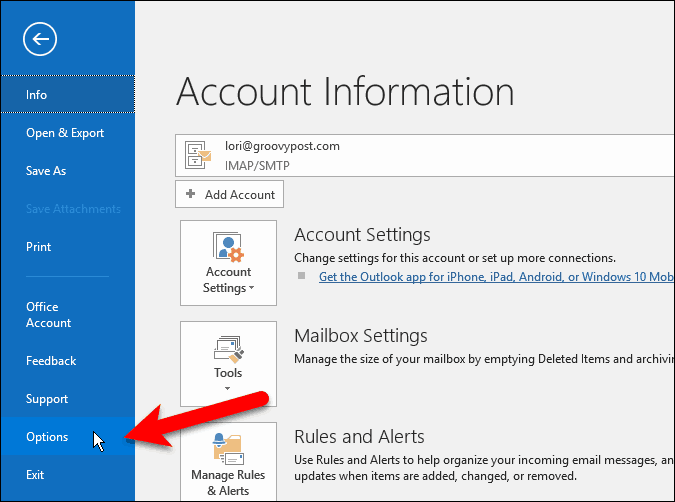Open the Get the Outlook app link
Viewport: 675px width, 502px height.
click(496, 276)
